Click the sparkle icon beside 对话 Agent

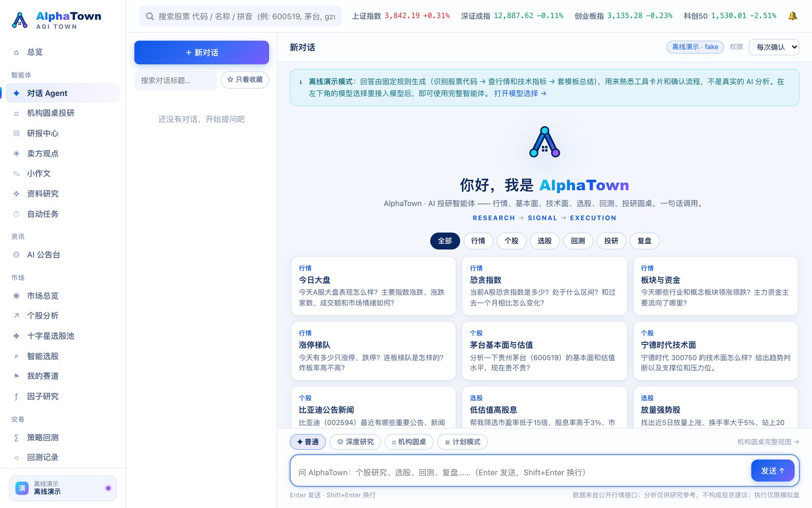(x=16, y=93)
